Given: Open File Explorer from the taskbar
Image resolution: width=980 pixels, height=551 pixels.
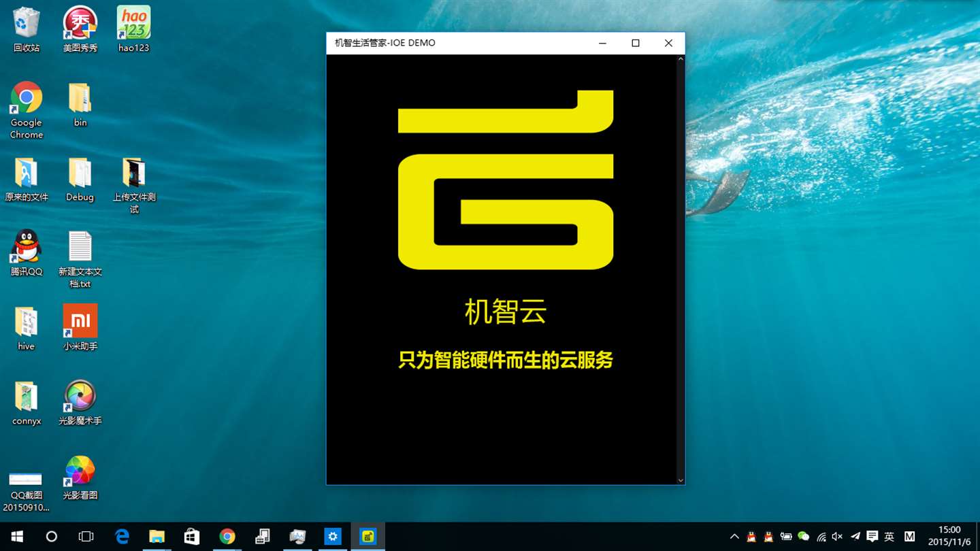Looking at the screenshot, I should [157, 537].
